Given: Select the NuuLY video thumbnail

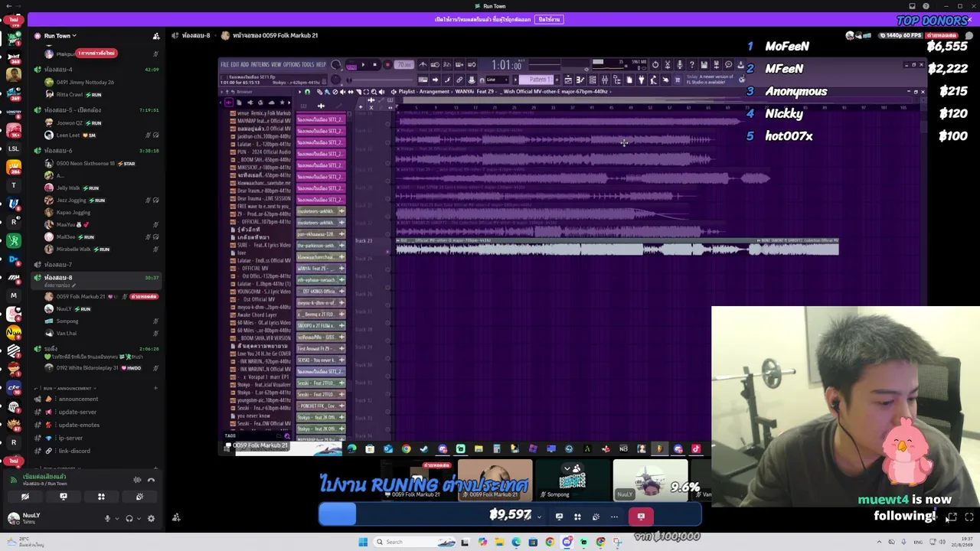Looking at the screenshot, I should 650,480.
